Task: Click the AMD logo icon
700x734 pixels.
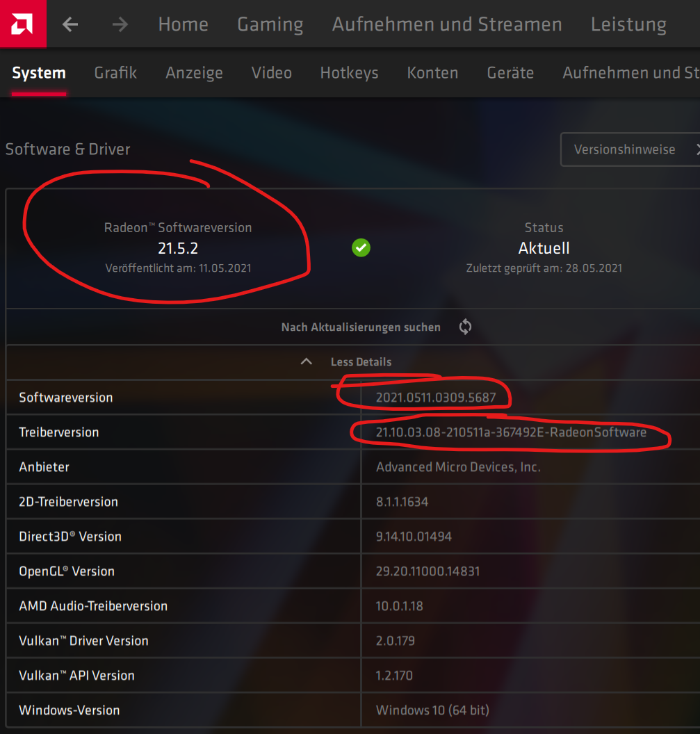Action: pos(22,24)
